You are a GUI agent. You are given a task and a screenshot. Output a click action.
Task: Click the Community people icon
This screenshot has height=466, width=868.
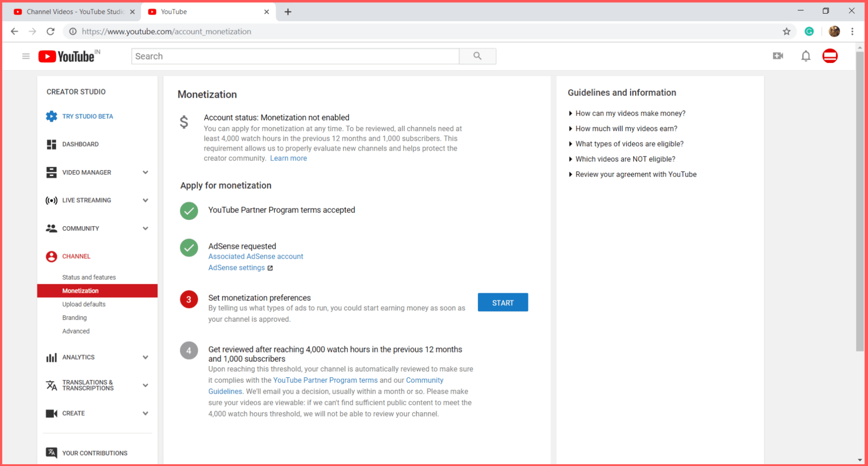click(x=51, y=228)
